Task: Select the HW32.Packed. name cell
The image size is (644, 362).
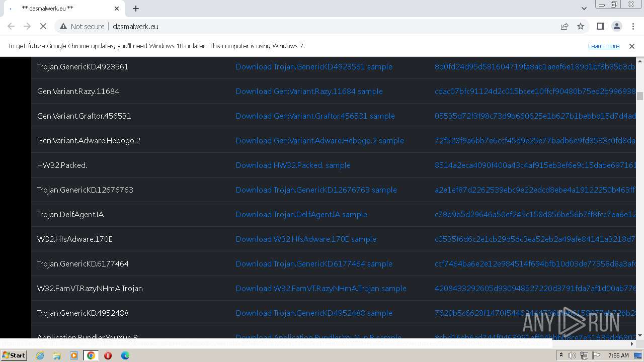Action: (x=62, y=165)
